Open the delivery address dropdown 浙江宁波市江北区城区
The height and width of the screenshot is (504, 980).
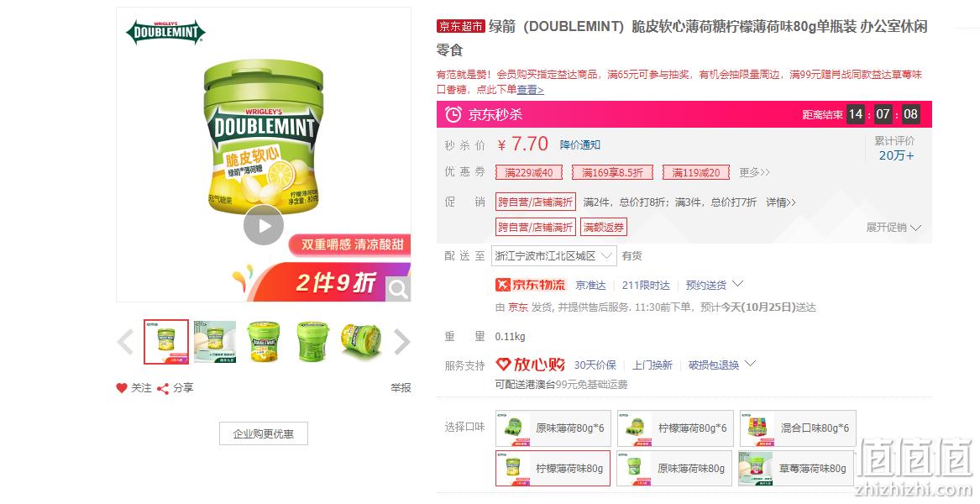tap(553, 255)
